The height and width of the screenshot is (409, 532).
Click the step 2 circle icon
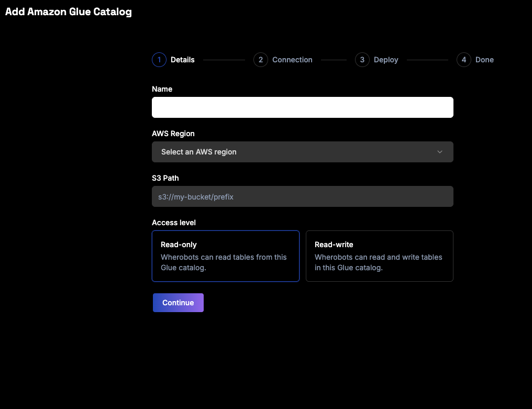(x=261, y=60)
